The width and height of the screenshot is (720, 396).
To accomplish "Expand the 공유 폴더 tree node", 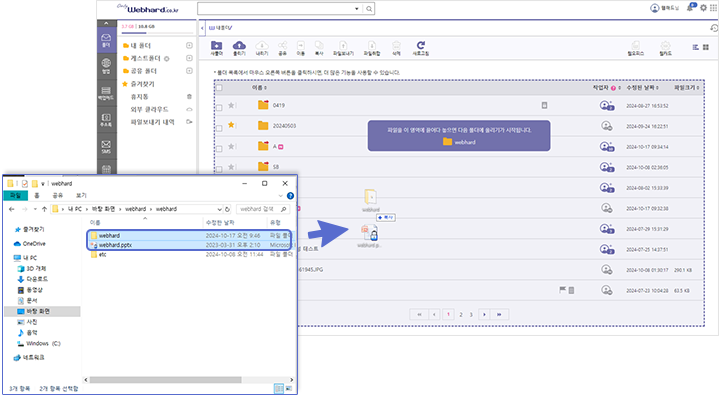I will click(x=189, y=71).
